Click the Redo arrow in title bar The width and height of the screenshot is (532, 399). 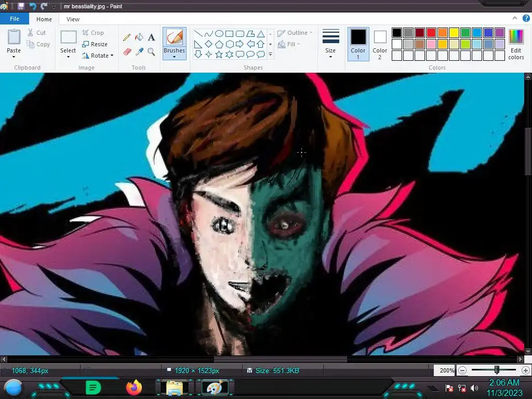[x=44, y=6]
